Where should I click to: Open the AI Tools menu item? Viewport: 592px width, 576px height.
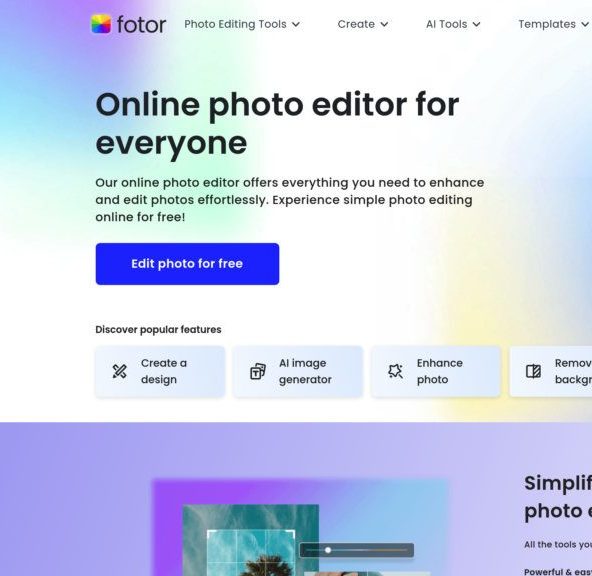point(447,24)
